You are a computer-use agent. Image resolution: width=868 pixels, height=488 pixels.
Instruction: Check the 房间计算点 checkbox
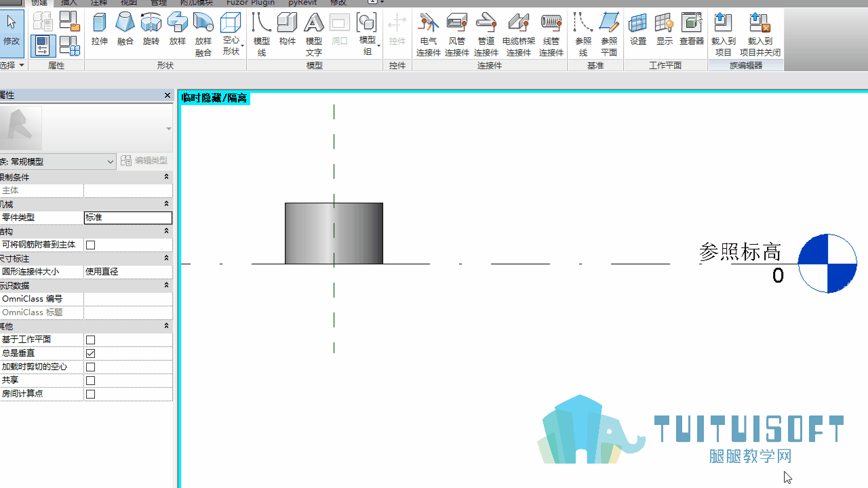90,394
